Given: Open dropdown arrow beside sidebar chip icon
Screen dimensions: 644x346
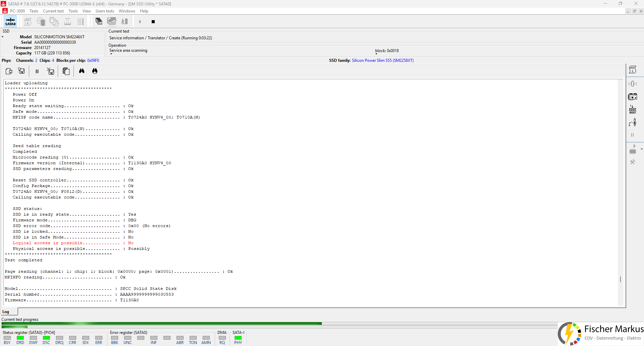Looking at the screenshot, I should [642, 149].
